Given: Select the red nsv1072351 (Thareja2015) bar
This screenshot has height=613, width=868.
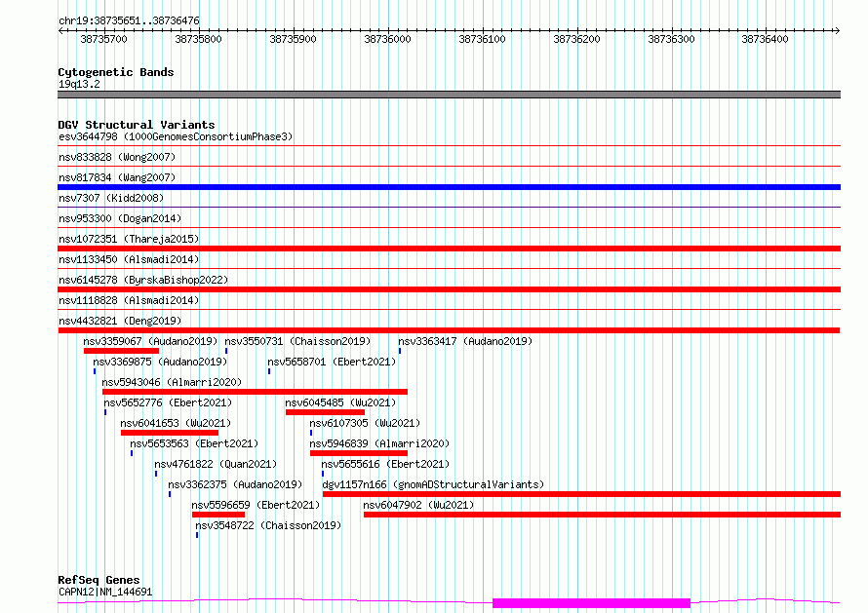Looking at the screenshot, I should coord(449,249).
